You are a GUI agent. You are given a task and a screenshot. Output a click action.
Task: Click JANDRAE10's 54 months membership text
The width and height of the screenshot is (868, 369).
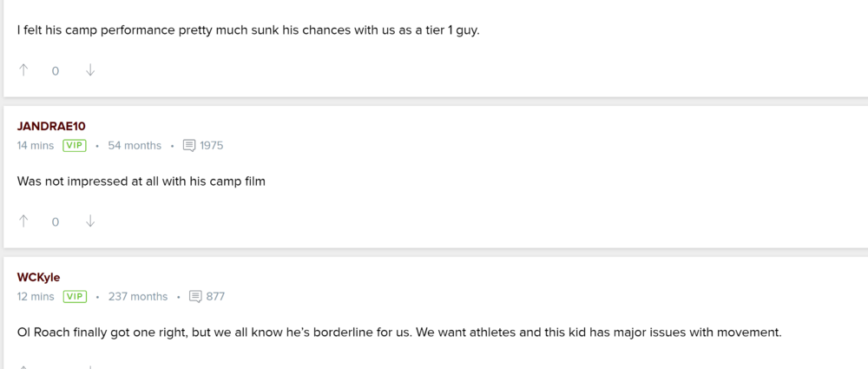click(x=135, y=146)
